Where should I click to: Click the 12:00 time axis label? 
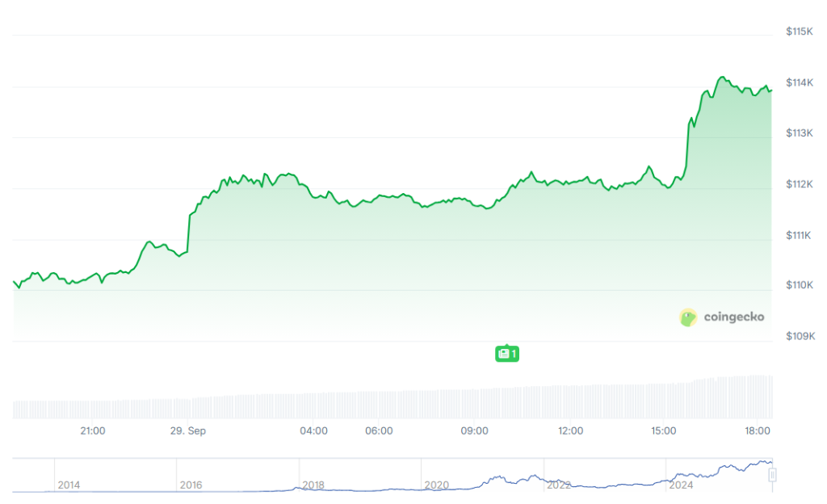click(x=571, y=430)
